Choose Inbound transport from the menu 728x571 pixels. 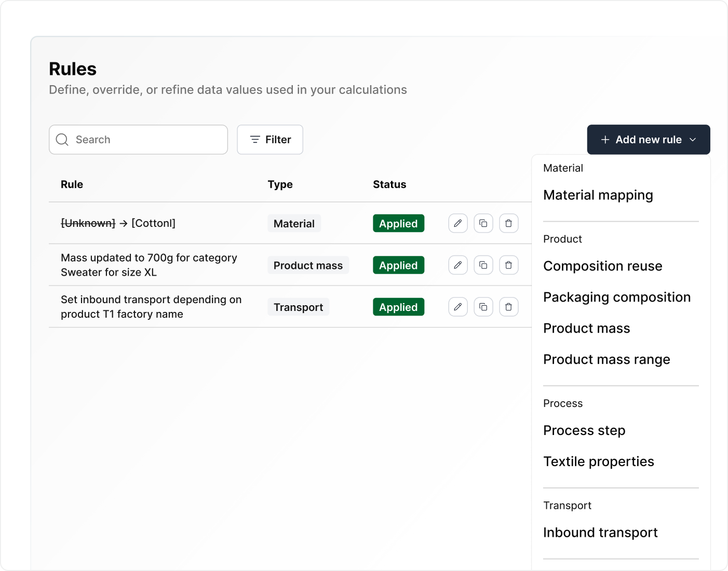[x=600, y=533]
